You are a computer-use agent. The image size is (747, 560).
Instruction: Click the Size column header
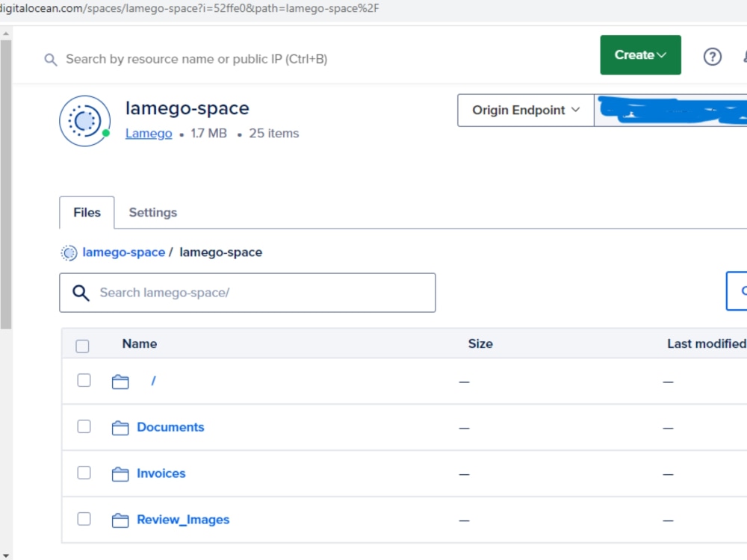coord(480,343)
